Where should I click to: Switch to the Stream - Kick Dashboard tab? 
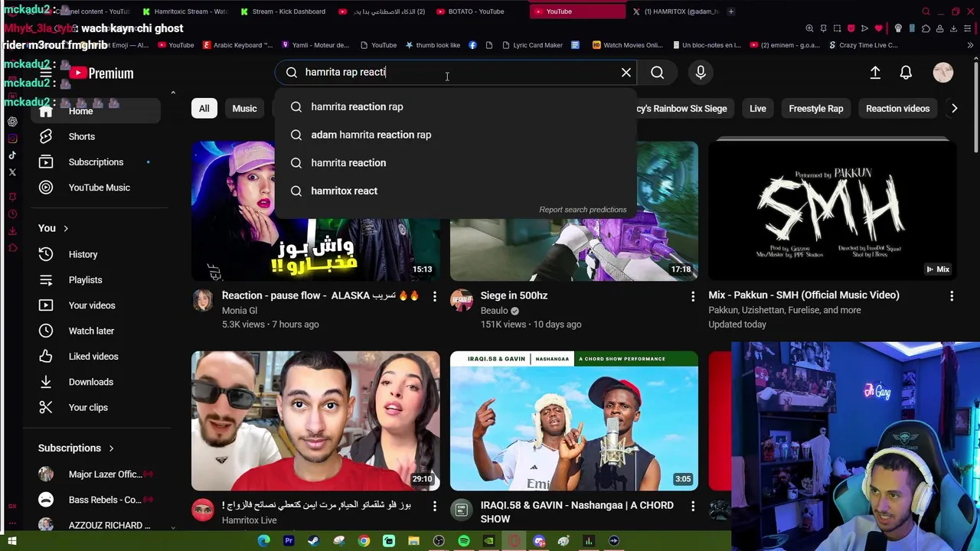(x=282, y=11)
